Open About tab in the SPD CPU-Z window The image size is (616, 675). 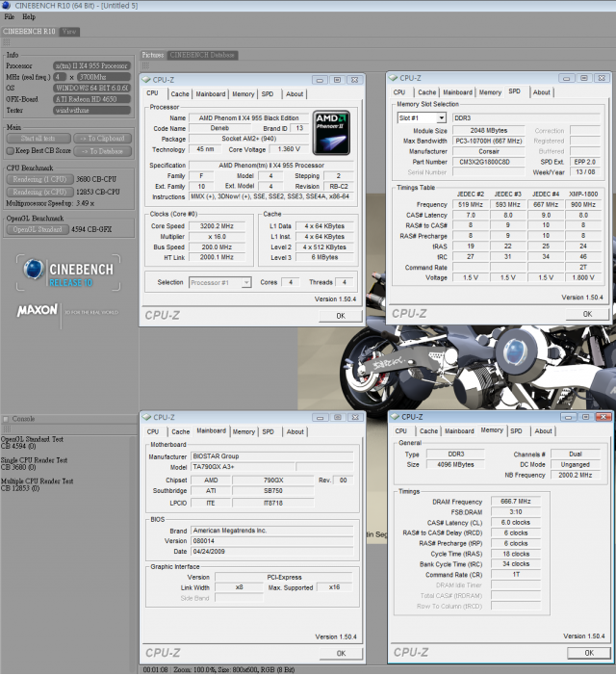541,92
